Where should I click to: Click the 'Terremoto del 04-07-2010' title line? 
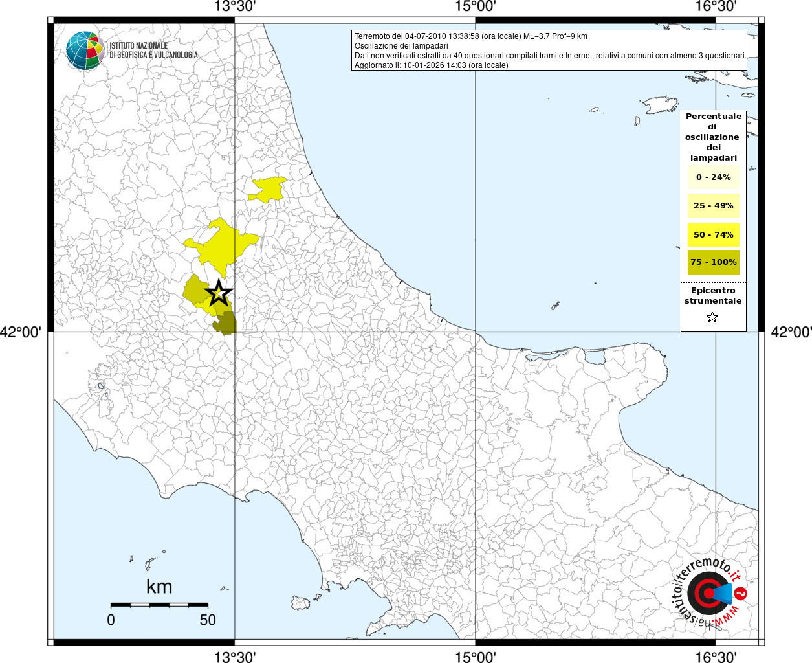click(x=471, y=36)
